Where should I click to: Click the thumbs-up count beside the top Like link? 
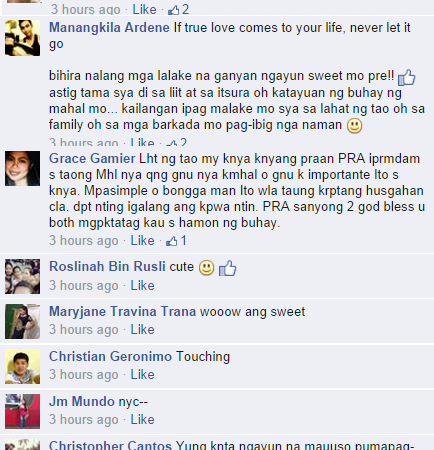click(x=178, y=10)
